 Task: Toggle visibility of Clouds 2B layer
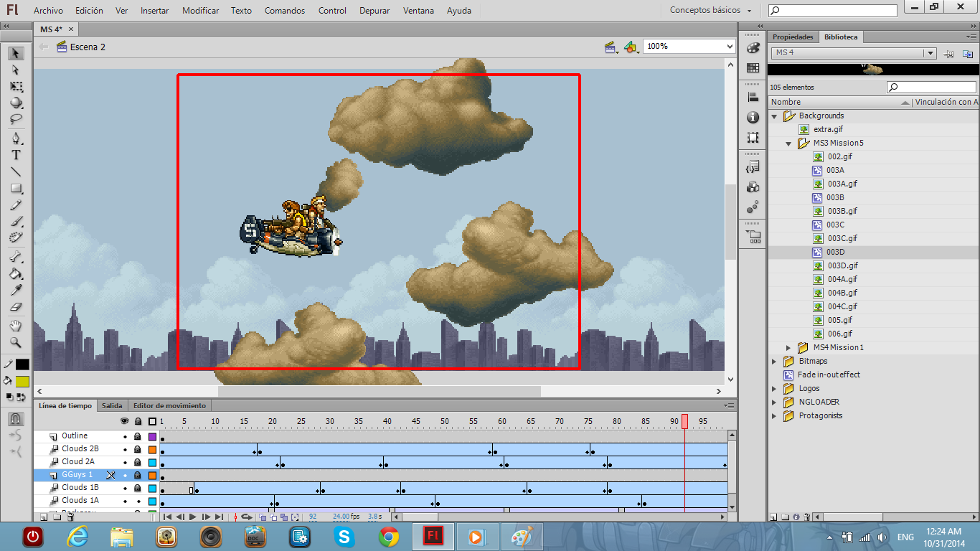click(125, 449)
